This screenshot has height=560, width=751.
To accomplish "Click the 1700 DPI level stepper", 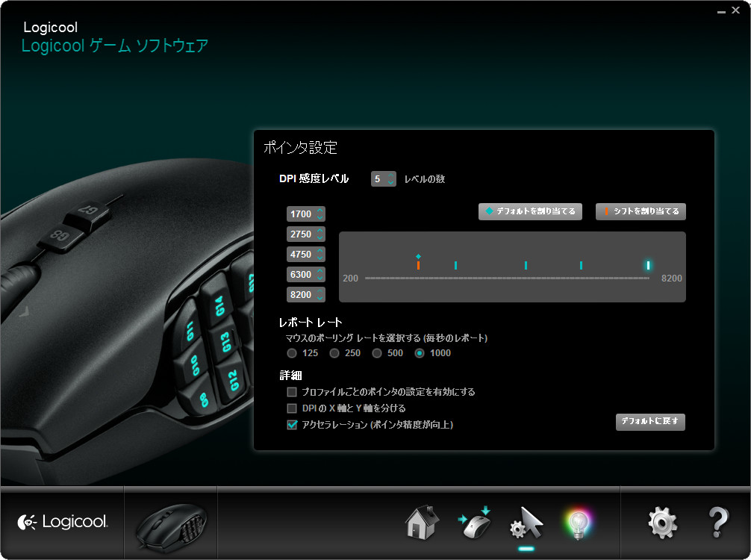I will pyautogui.click(x=305, y=214).
